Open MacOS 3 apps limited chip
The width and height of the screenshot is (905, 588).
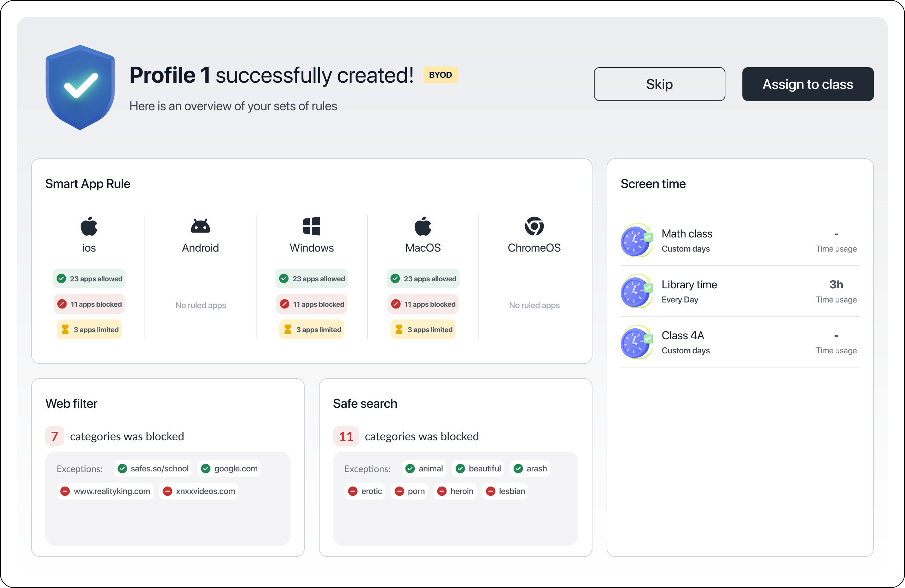click(423, 330)
